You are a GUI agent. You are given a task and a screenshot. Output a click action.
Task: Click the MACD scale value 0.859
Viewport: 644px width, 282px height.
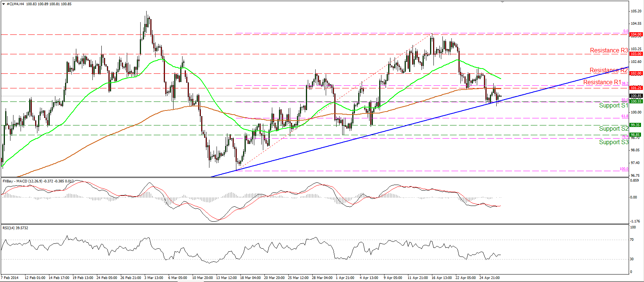coord(635,181)
